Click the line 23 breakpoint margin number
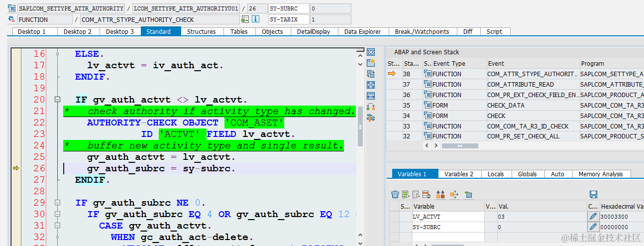Viewport: 644px width, 246px height. click(39, 134)
